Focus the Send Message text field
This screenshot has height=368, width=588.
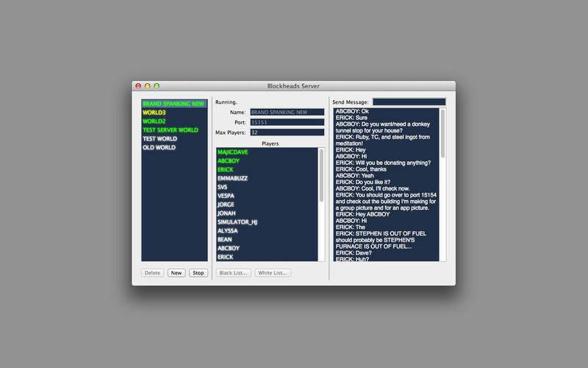(409, 102)
